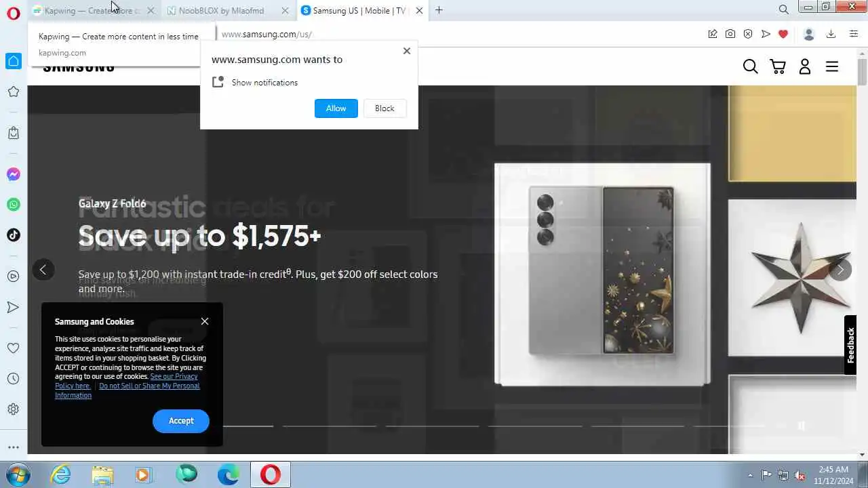Click the scrollbar down arrow

click(x=862, y=455)
